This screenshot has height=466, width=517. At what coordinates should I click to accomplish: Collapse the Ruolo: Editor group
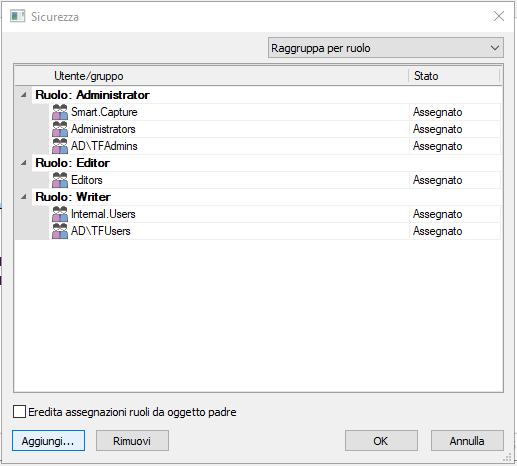point(24,163)
